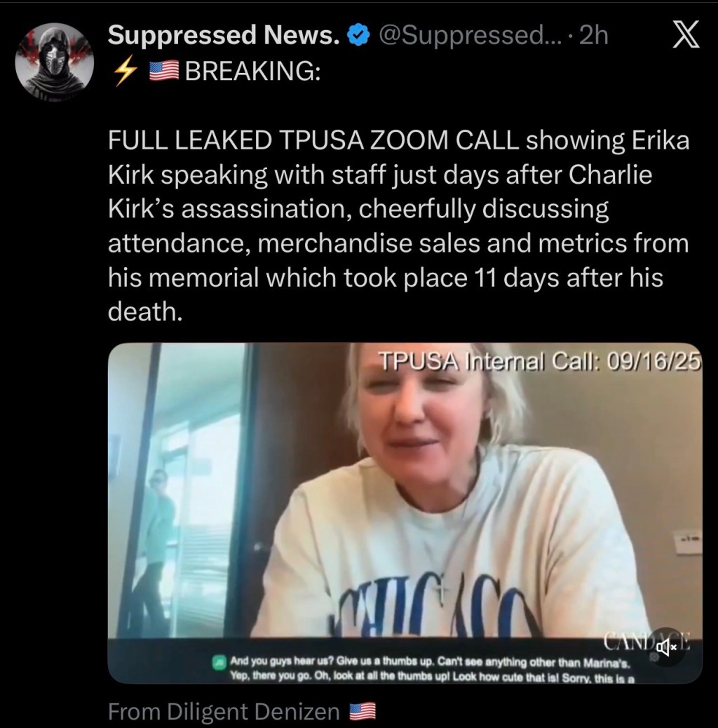This screenshot has width=718, height=728.
Task: Unmute the video using the speaker icon
Action: click(x=667, y=647)
